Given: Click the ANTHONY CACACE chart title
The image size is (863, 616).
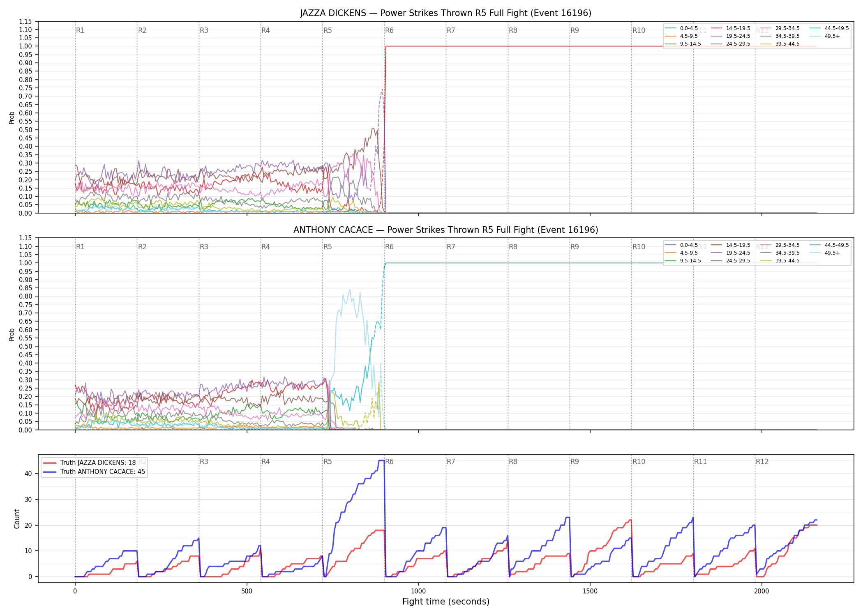Looking at the screenshot, I should pos(446,230).
